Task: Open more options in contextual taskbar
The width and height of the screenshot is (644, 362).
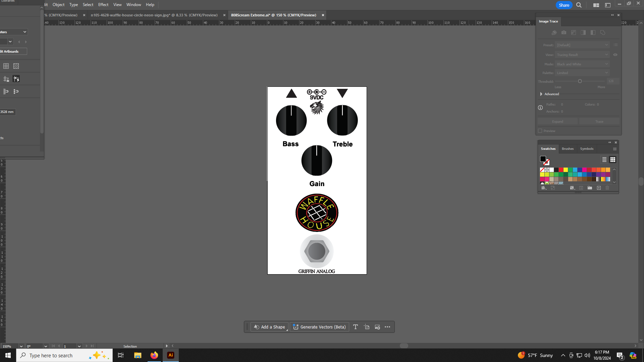Action: coord(387,327)
